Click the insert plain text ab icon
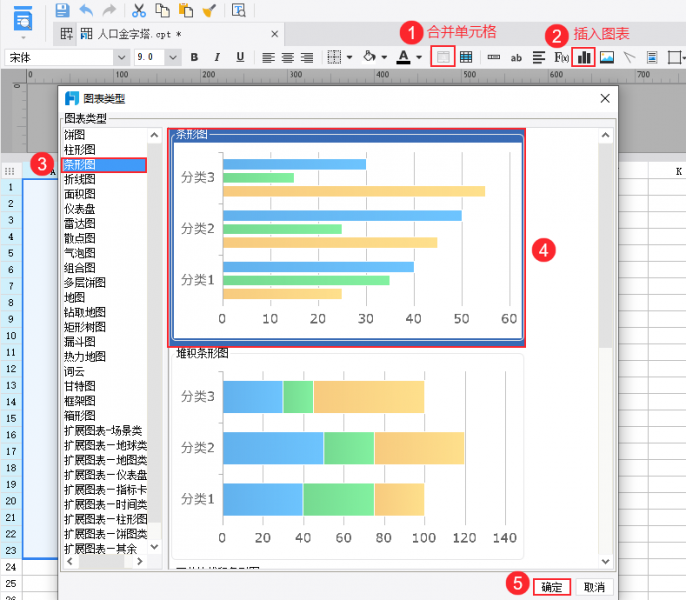The height and width of the screenshot is (600, 686). point(516,57)
